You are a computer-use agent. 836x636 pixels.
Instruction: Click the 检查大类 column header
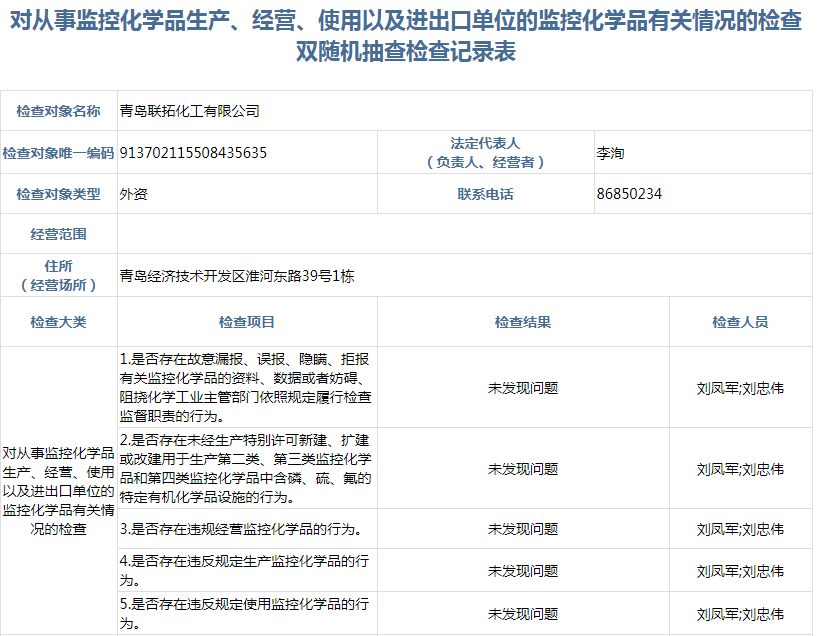tap(59, 322)
